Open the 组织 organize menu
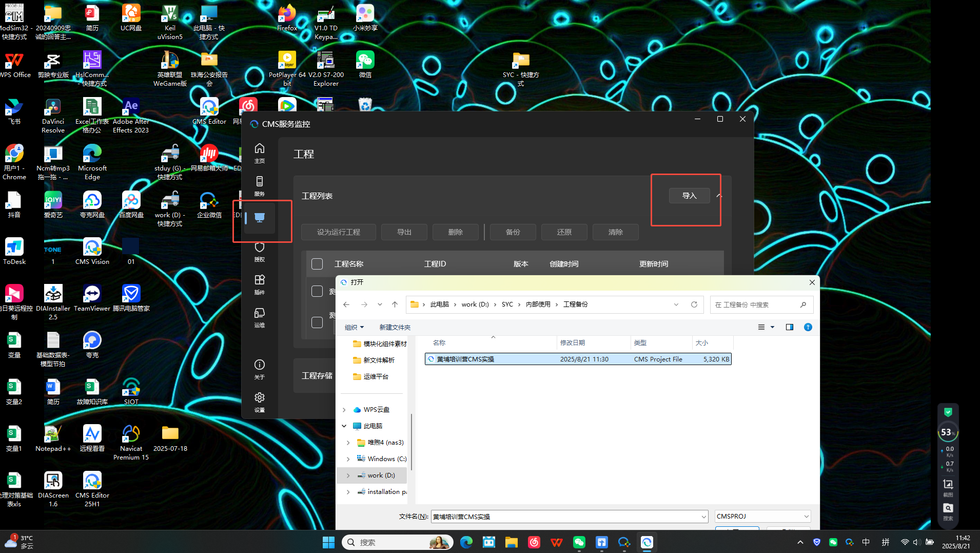 point(354,327)
